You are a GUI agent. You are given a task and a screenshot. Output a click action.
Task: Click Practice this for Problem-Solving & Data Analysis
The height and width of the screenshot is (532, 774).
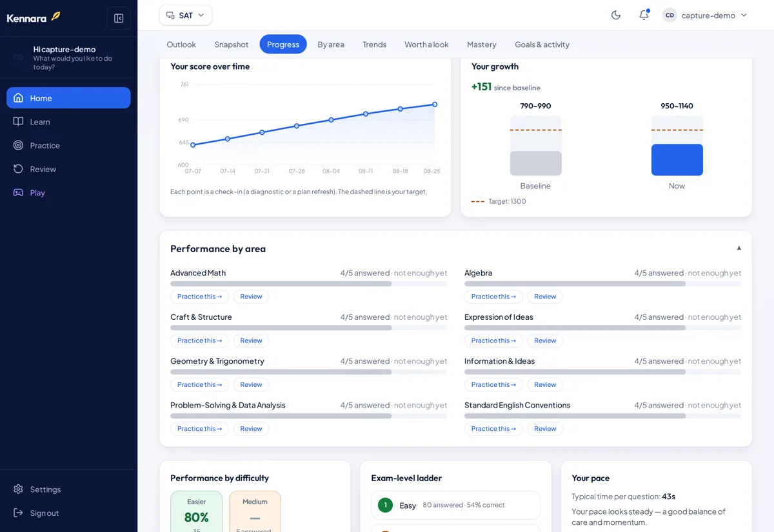coord(199,429)
